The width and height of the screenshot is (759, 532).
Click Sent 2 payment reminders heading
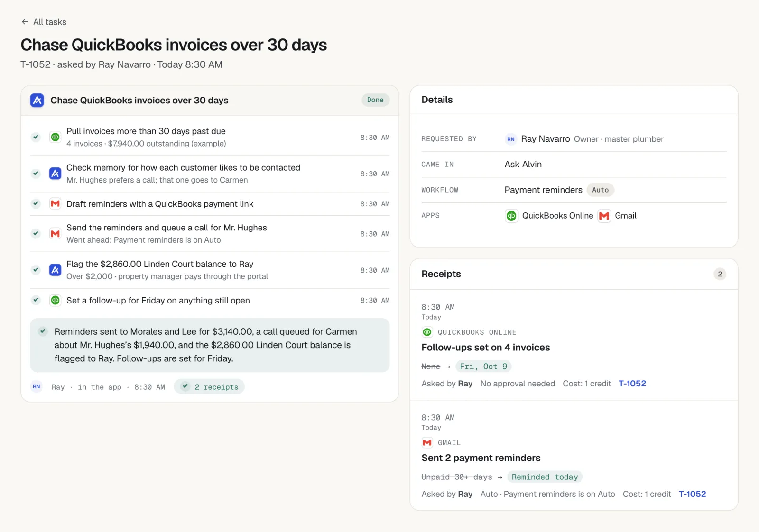pyautogui.click(x=481, y=458)
